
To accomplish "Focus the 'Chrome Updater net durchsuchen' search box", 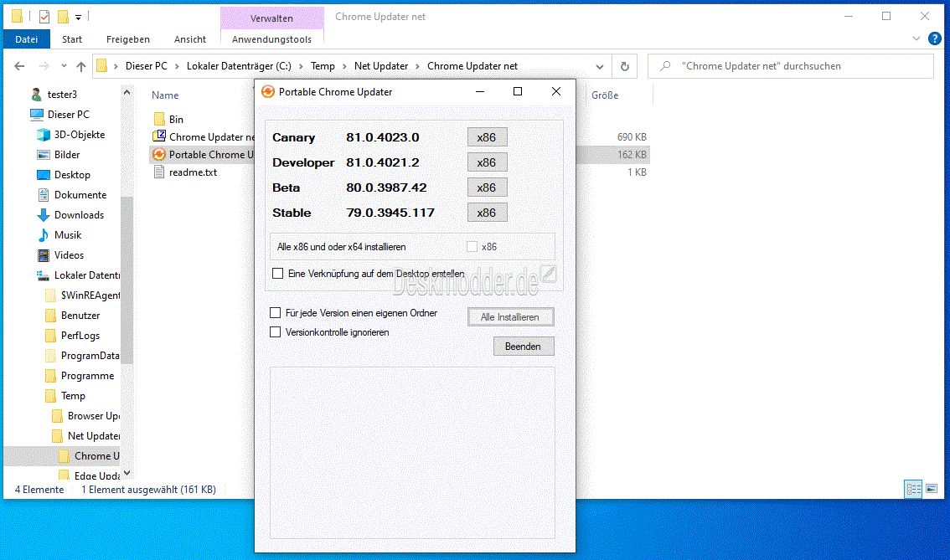I will 791,66.
